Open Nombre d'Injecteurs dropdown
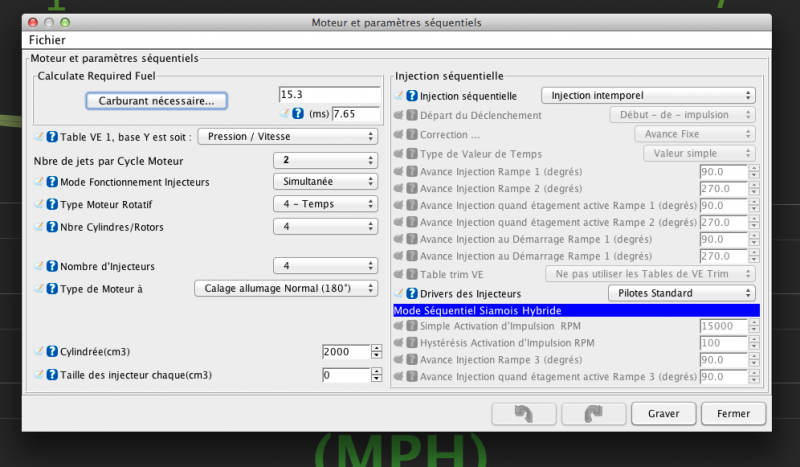The image size is (800, 467). [x=326, y=265]
